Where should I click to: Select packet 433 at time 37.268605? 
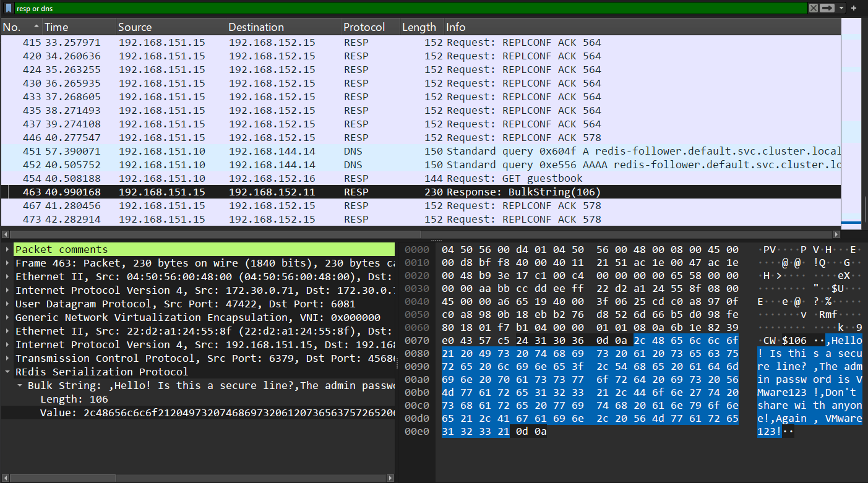(421, 97)
